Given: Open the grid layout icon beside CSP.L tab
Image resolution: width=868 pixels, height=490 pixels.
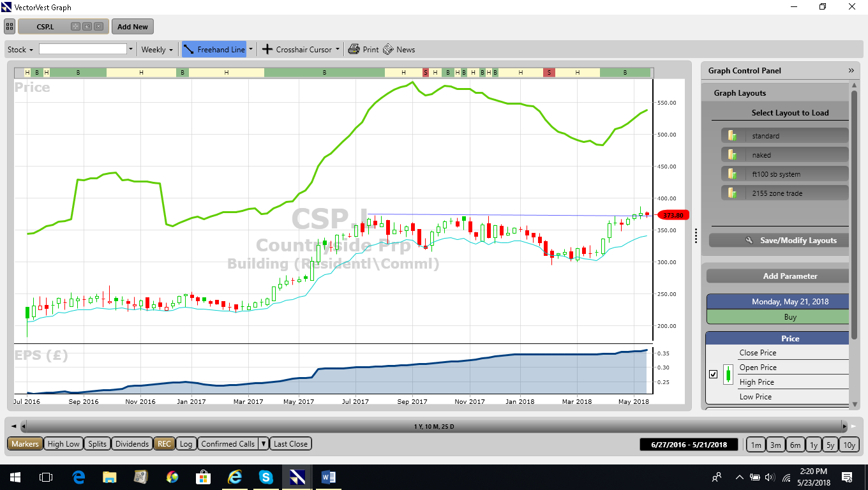Looking at the screenshot, I should (x=10, y=27).
